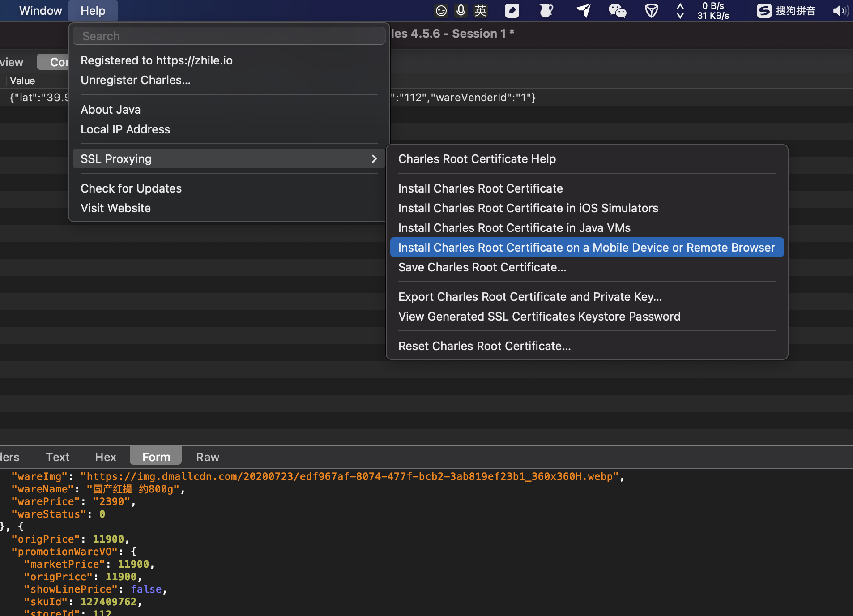This screenshot has height=616, width=853.
Task: Expand the SSL Proxying submenu
Action: click(x=229, y=159)
